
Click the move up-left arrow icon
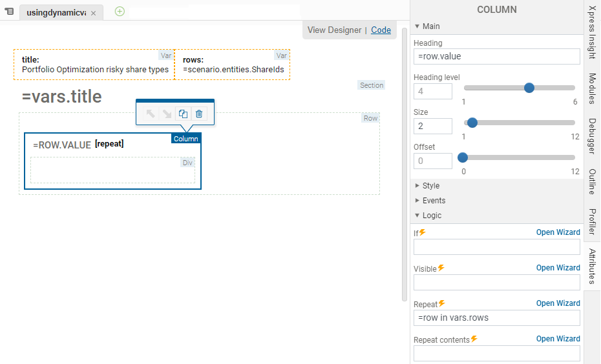point(151,114)
